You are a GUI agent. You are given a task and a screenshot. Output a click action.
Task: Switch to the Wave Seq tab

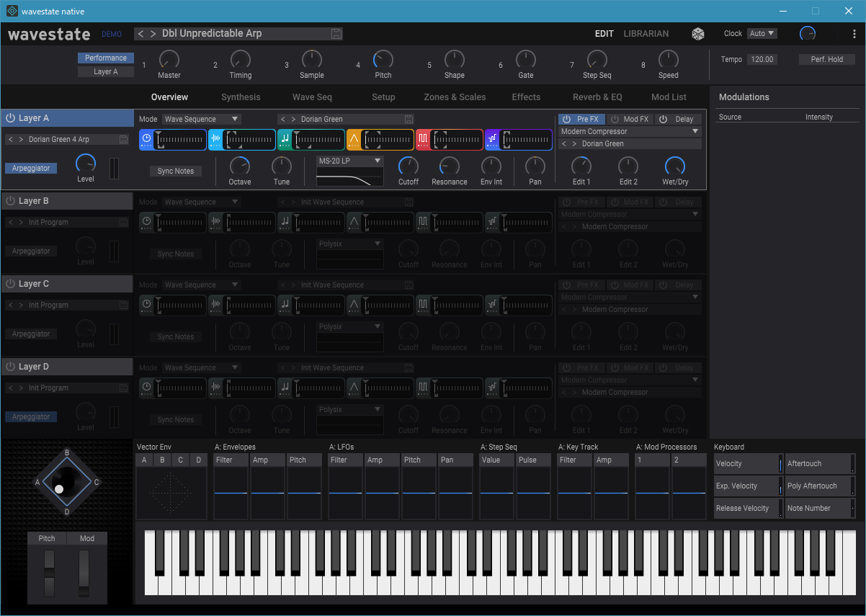point(312,97)
